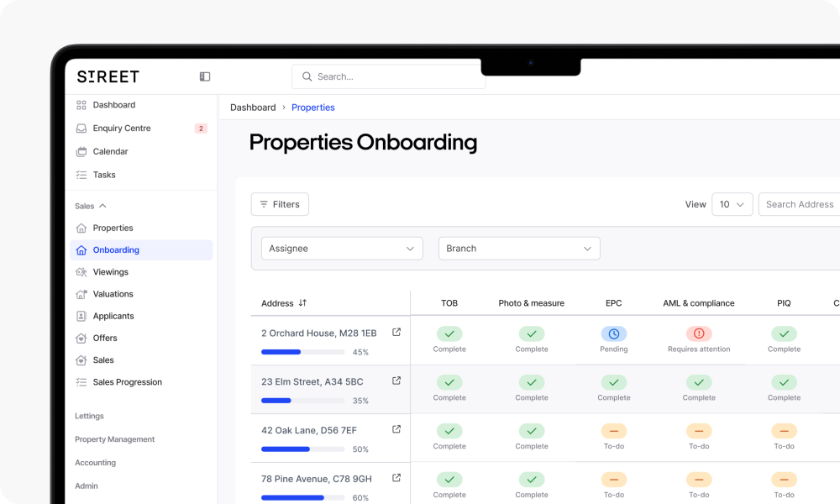
Task: Open the Branch dropdown
Action: (519, 248)
